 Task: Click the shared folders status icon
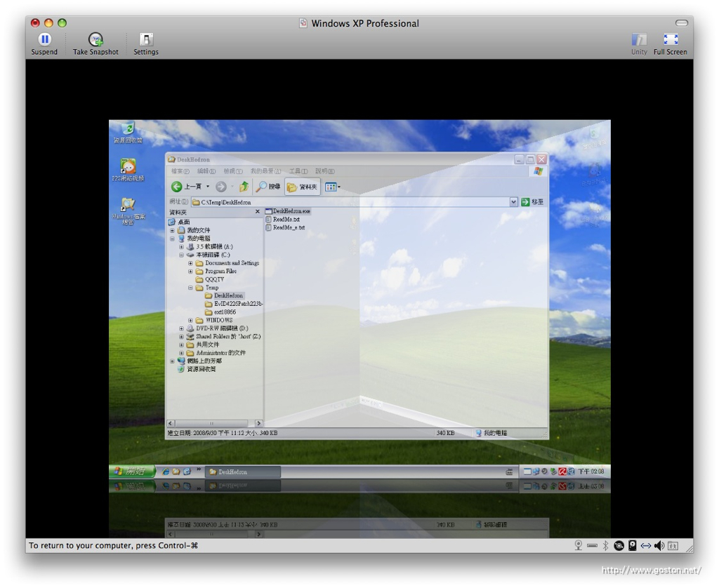point(673,545)
